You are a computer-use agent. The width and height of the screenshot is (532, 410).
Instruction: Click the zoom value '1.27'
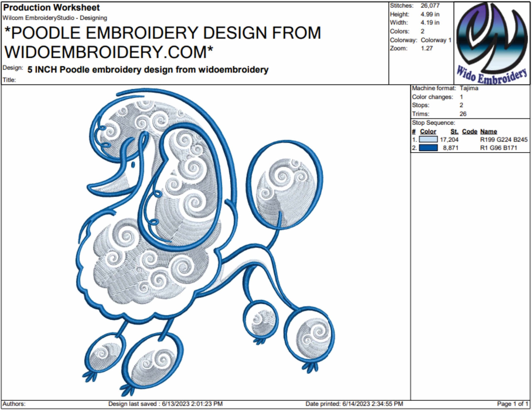(427, 48)
